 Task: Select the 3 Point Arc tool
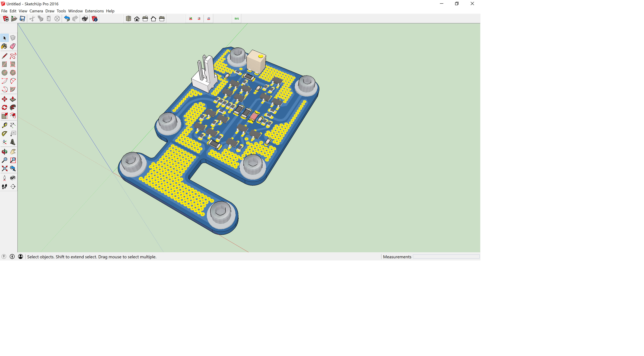point(5,89)
